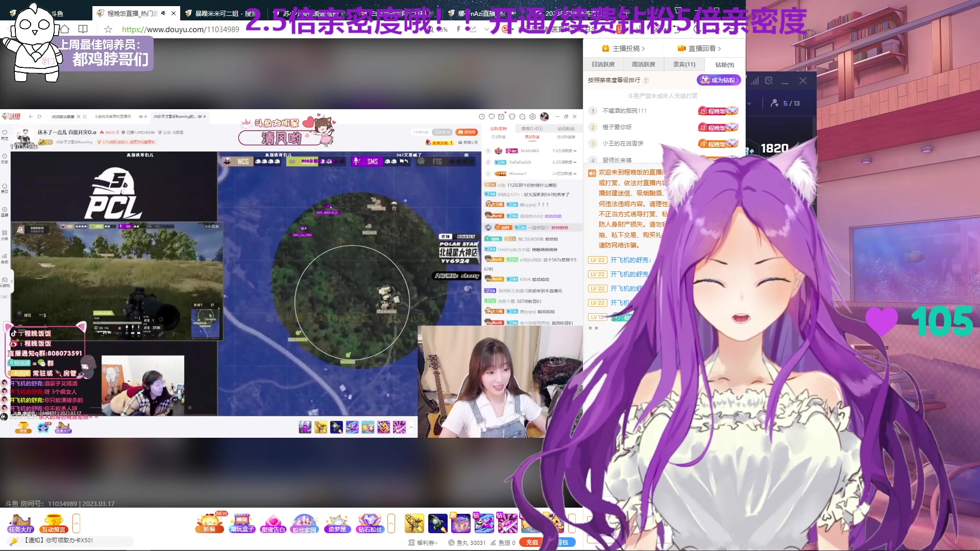
Task: Bookmark page with the star icon
Action: click(108, 29)
